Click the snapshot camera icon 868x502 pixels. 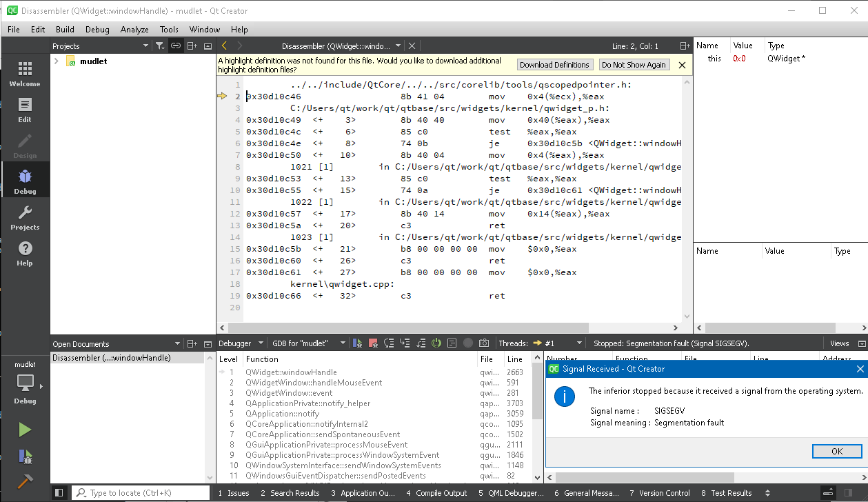(x=484, y=343)
